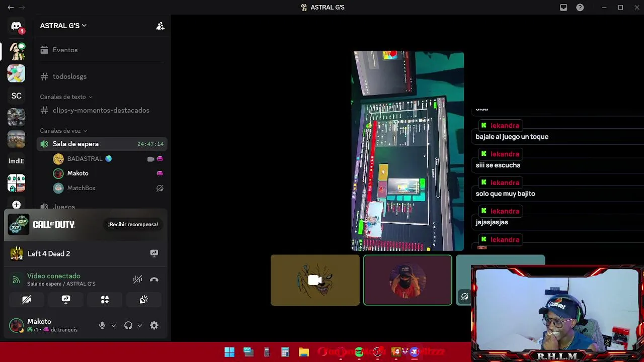Open Left 4 Dead taskbar icon
The height and width of the screenshot is (362, 644).
pos(396,352)
